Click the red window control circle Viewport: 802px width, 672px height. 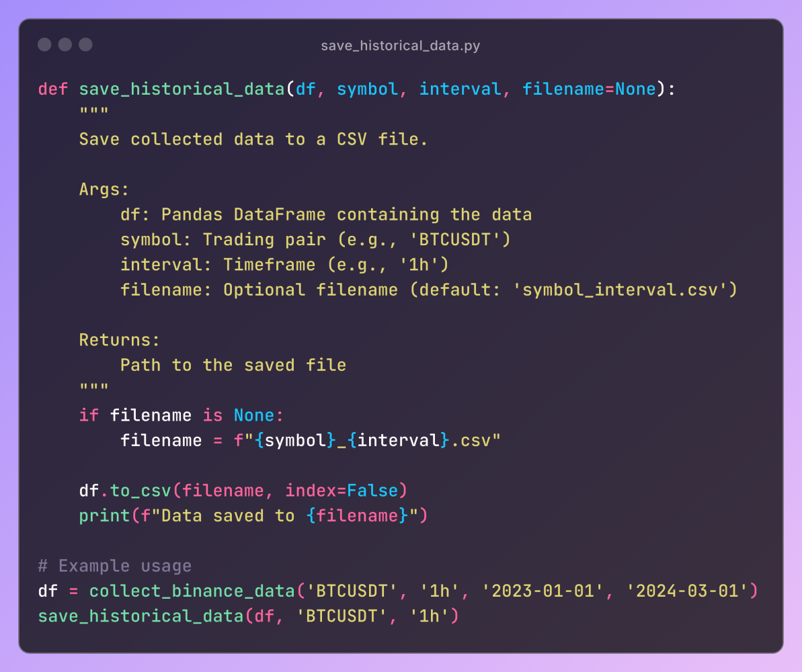[x=44, y=44]
